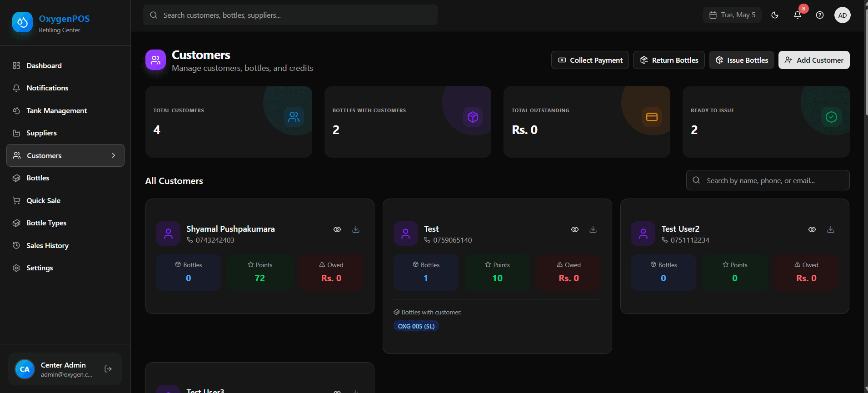Click Shyamal Pushpakumara's avatar icon
The height and width of the screenshot is (393, 868).
pos(168,234)
